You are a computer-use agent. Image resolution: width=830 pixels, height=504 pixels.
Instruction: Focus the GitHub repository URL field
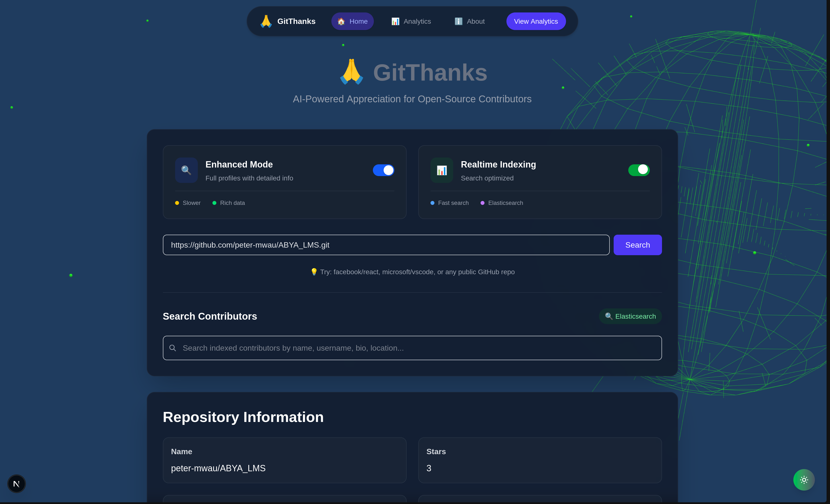click(x=386, y=245)
